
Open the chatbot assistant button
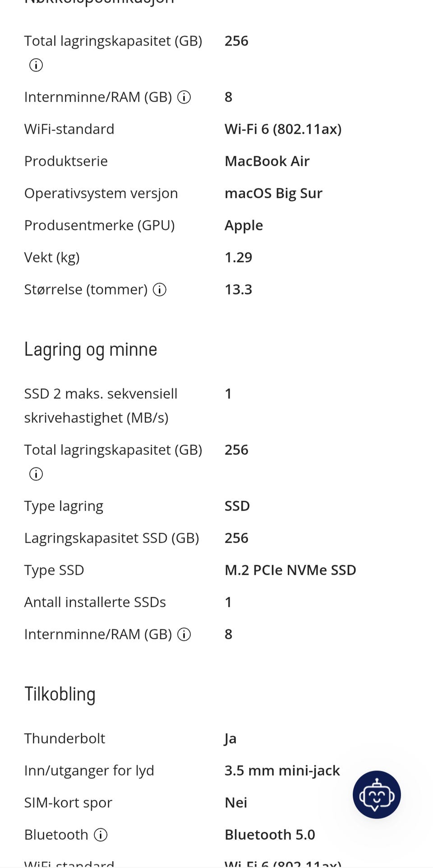[x=377, y=794]
